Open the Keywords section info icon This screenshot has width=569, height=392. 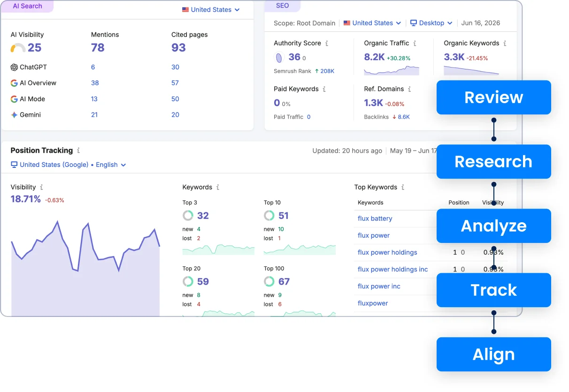(x=217, y=187)
